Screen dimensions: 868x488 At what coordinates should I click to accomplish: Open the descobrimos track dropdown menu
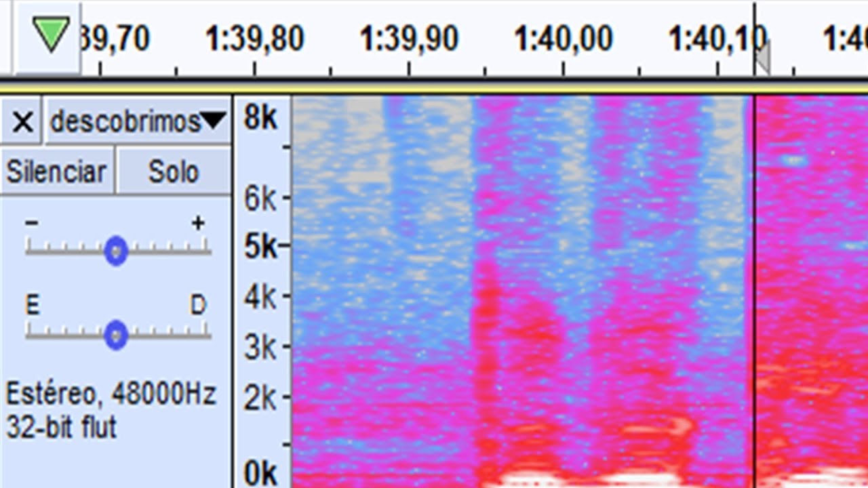tap(138, 121)
